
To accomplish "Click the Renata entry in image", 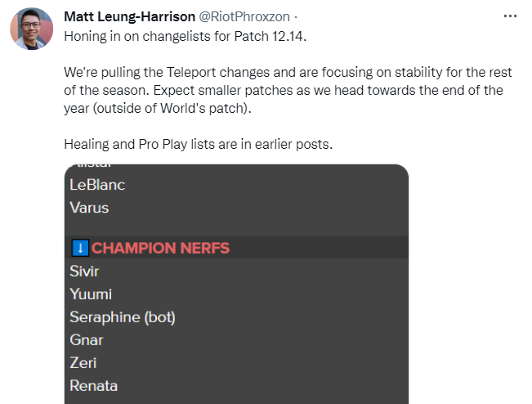I will (93, 386).
